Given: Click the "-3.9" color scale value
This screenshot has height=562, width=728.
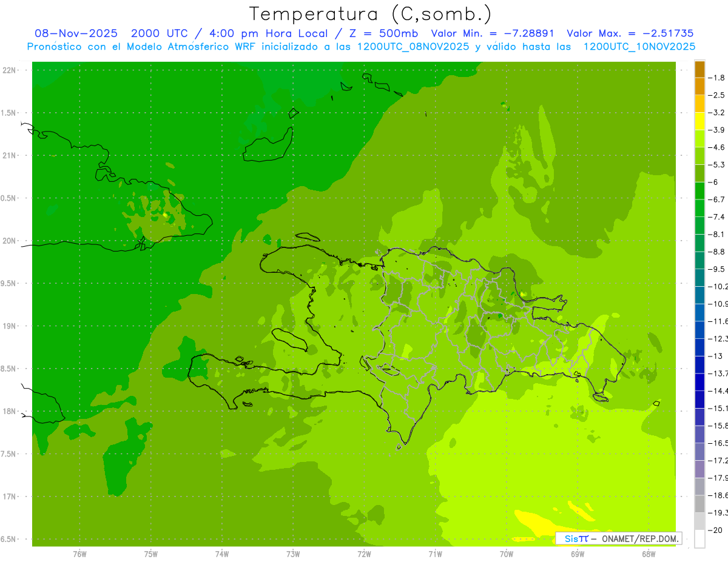Looking at the screenshot, I should click(717, 130).
